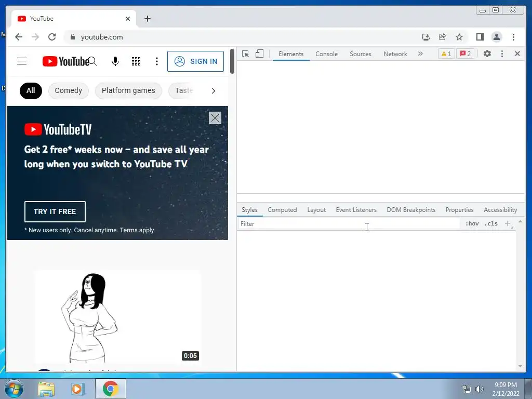Click the SIGN IN button

tap(195, 61)
